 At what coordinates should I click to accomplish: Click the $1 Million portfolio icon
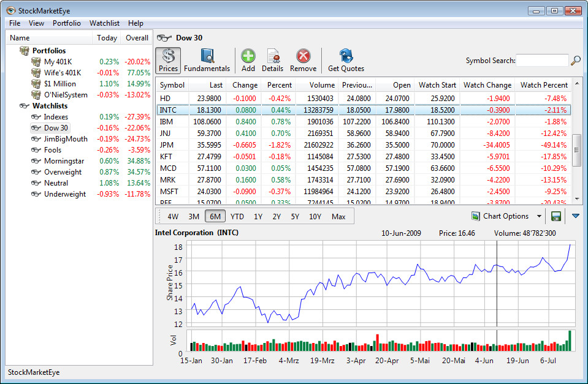(x=36, y=83)
